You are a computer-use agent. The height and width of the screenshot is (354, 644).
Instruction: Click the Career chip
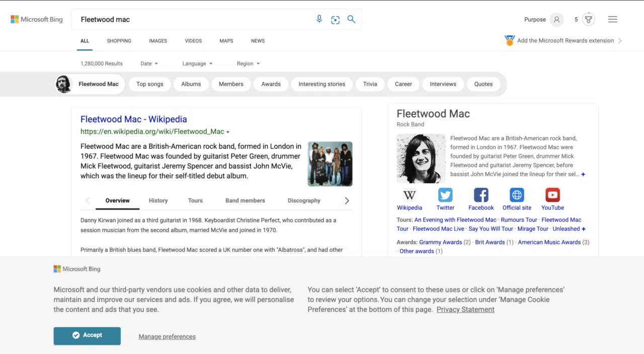click(x=403, y=84)
